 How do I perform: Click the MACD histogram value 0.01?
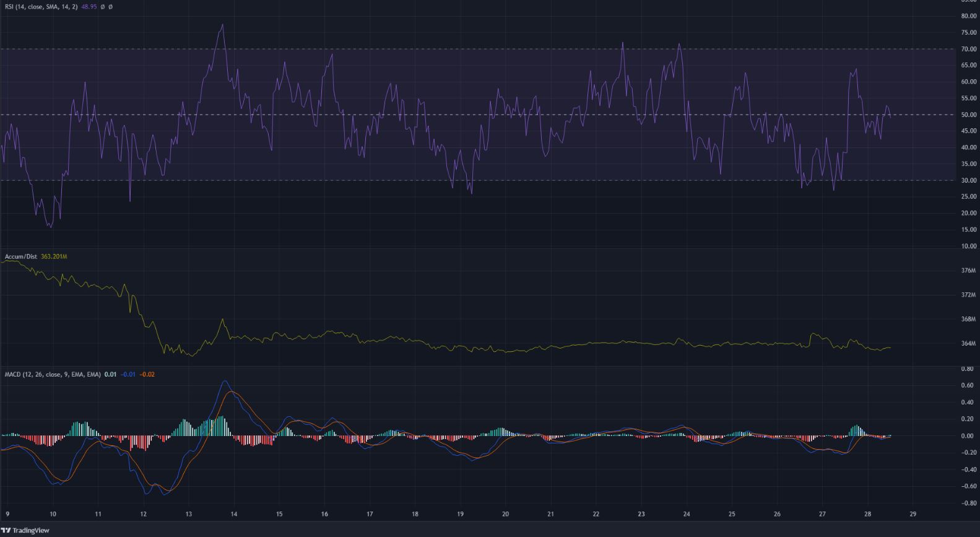110,374
